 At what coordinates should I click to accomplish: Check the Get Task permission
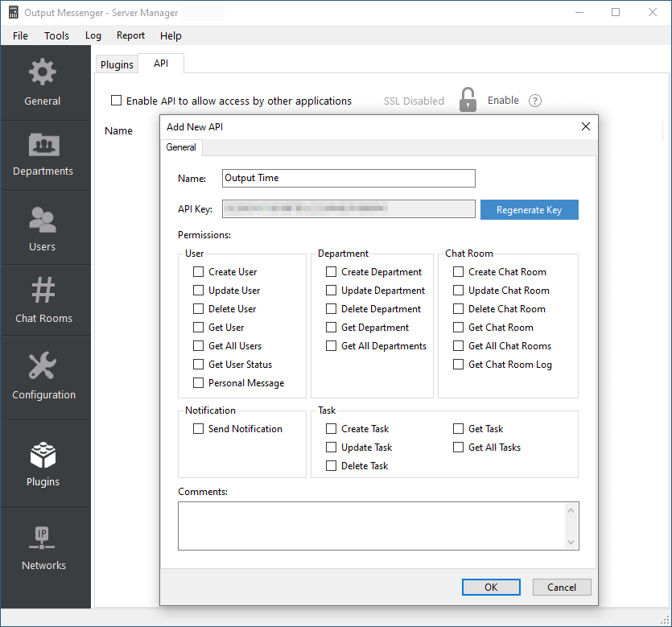[458, 428]
